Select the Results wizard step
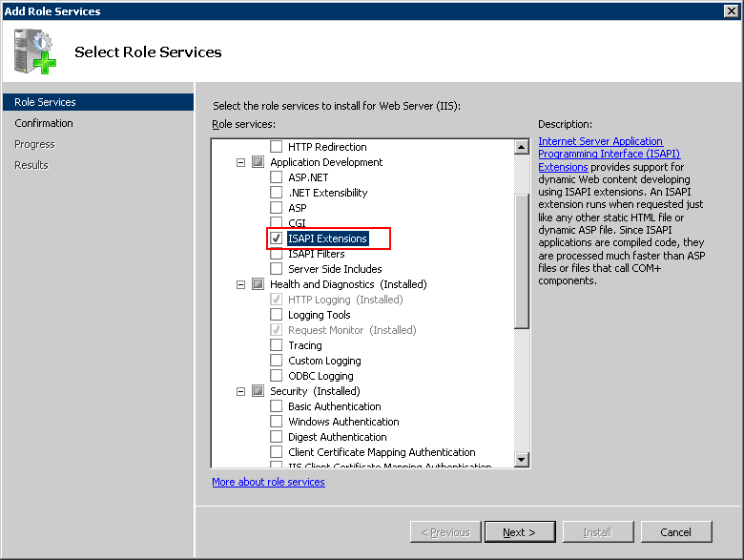This screenshot has height=560, width=744. click(x=31, y=165)
